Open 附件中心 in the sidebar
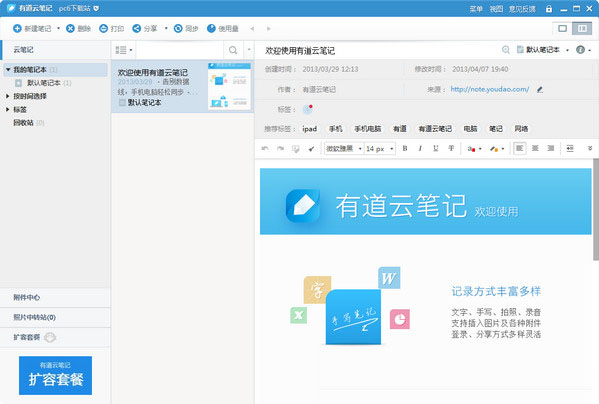 (55, 297)
